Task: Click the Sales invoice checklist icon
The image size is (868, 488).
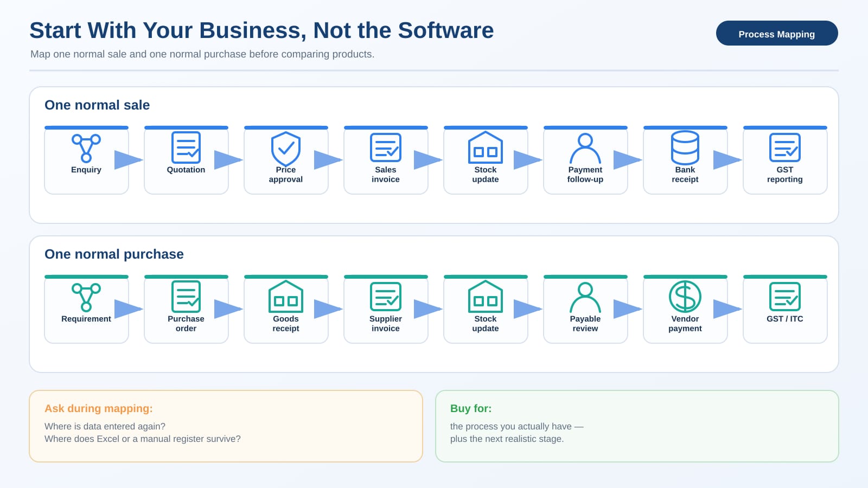Action: pos(386,147)
